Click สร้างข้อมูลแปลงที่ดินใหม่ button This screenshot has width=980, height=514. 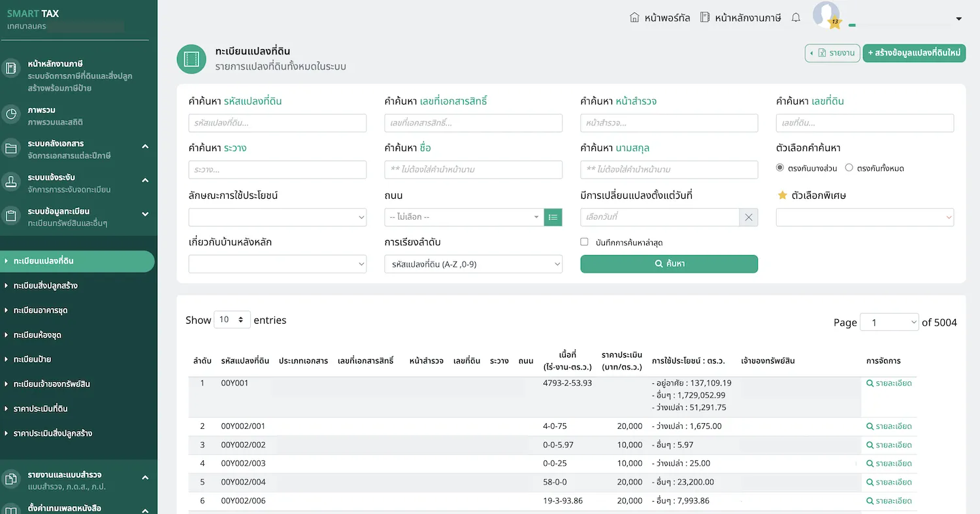coord(914,53)
